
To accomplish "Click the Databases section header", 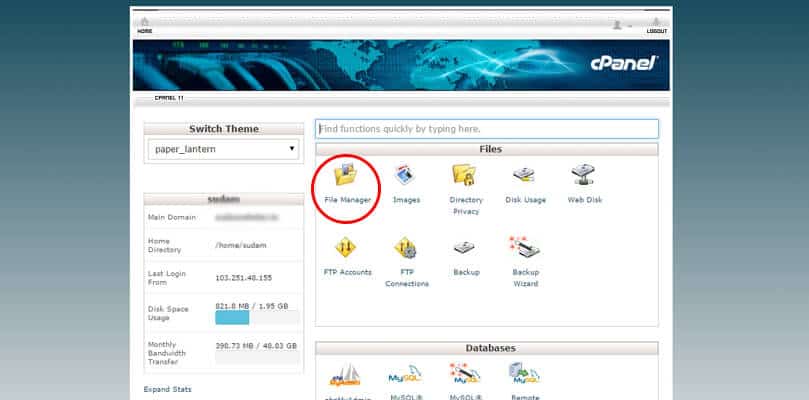I will (487, 348).
